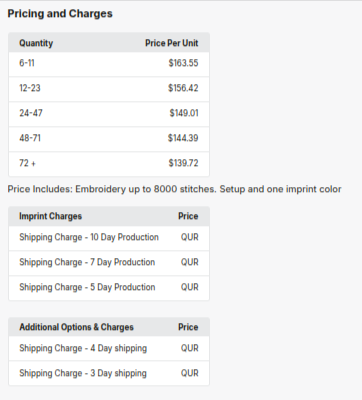
Task: Select Shipping Charge - 10 Day Production row
Action: click(x=109, y=238)
